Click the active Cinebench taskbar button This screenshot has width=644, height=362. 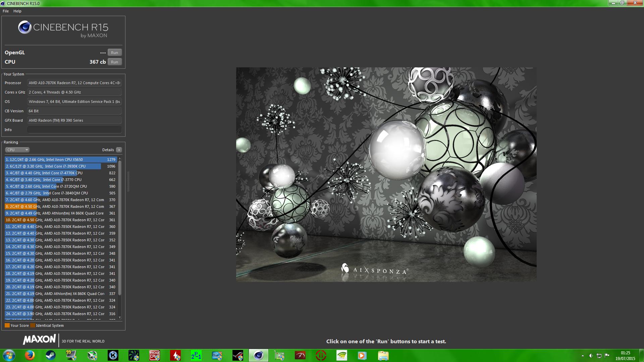tap(259, 356)
